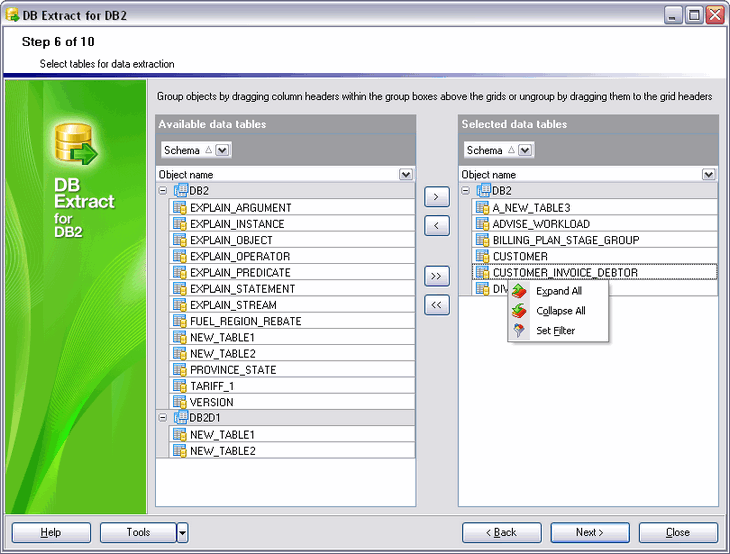
Task: Collapse the DB2D1 schema group
Action: coord(162,418)
